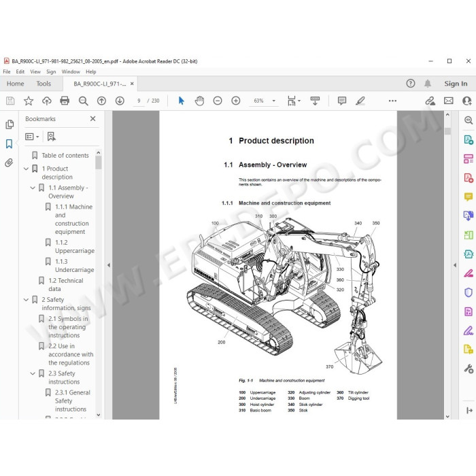Jump to 1.1.2 Uppercarriage bookmark
The image size is (476, 476).
74,247
